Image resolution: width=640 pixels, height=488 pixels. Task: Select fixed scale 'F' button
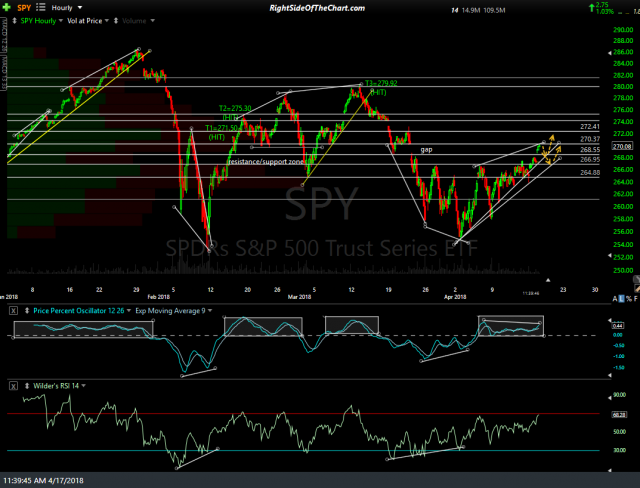[636, 299]
